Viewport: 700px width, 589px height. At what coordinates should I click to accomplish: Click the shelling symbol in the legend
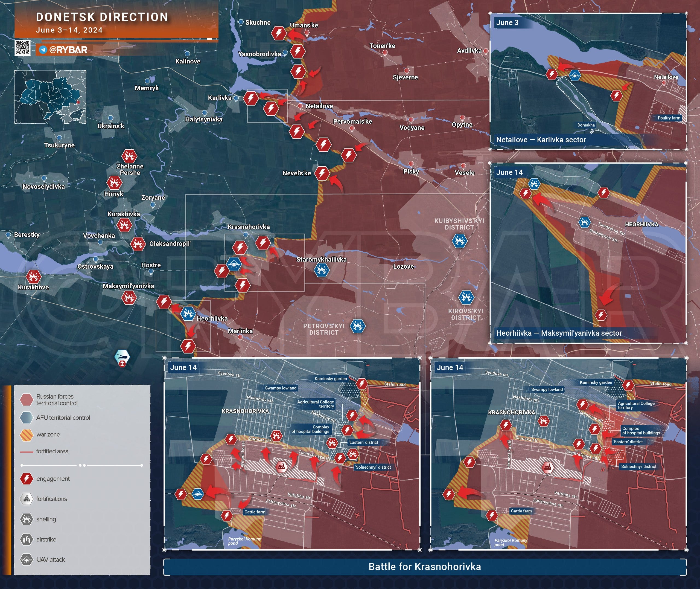tap(27, 519)
